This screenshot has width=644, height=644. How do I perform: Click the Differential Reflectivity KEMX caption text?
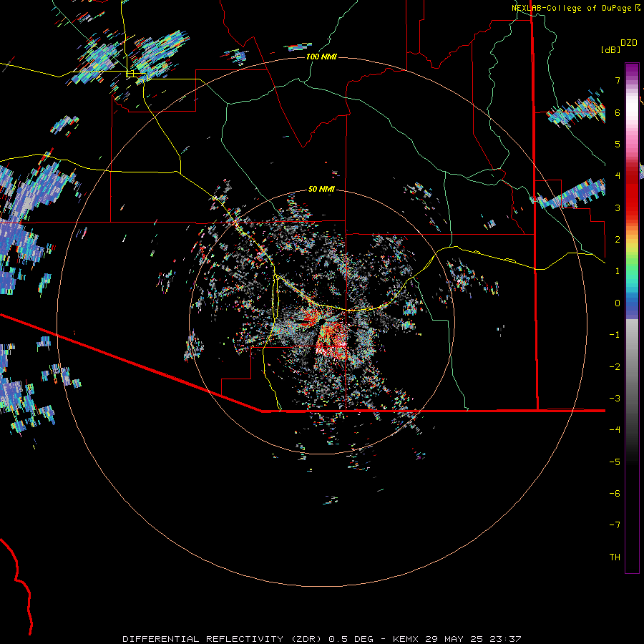pyautogui.click(x=322, y=639)
